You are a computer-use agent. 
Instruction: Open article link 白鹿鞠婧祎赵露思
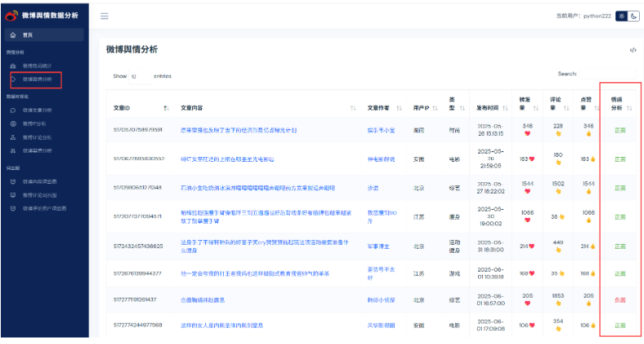coord(203,300)
